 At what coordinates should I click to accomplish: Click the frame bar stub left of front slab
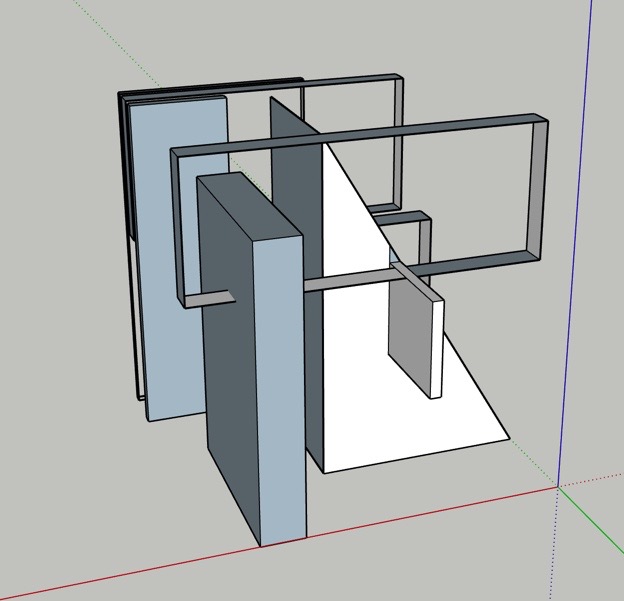pyautogui.click(x=205, y=299)
